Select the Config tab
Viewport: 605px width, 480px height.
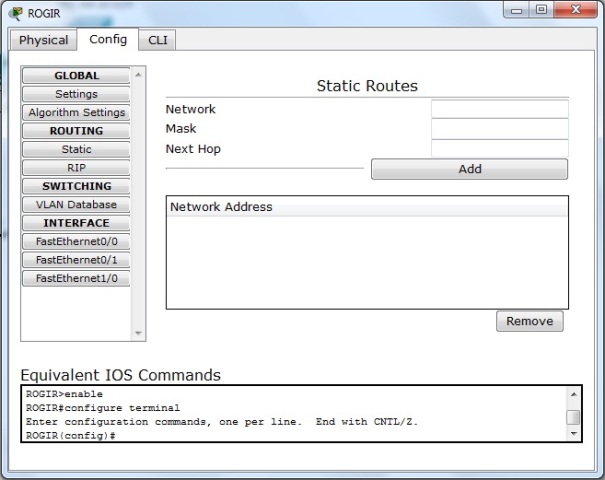pos(108,39)
